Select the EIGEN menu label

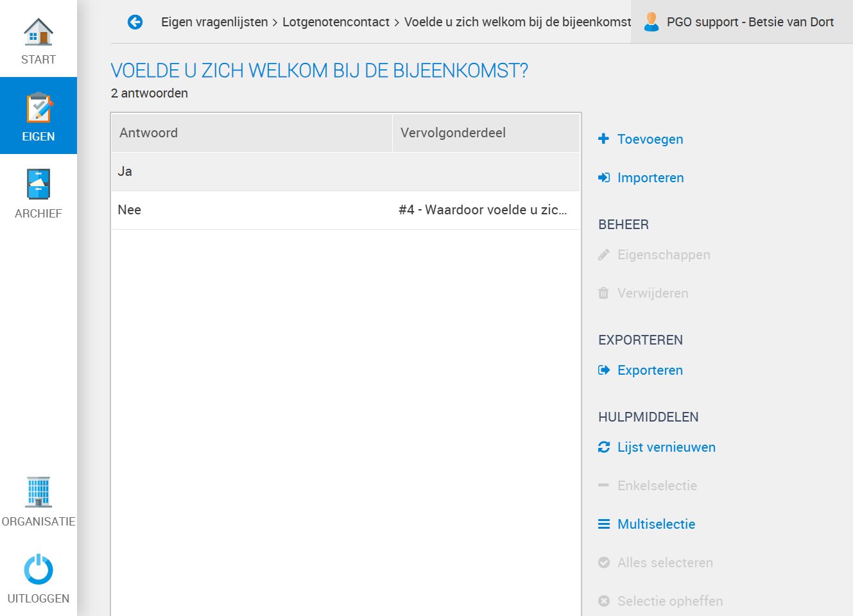point(39,137)
